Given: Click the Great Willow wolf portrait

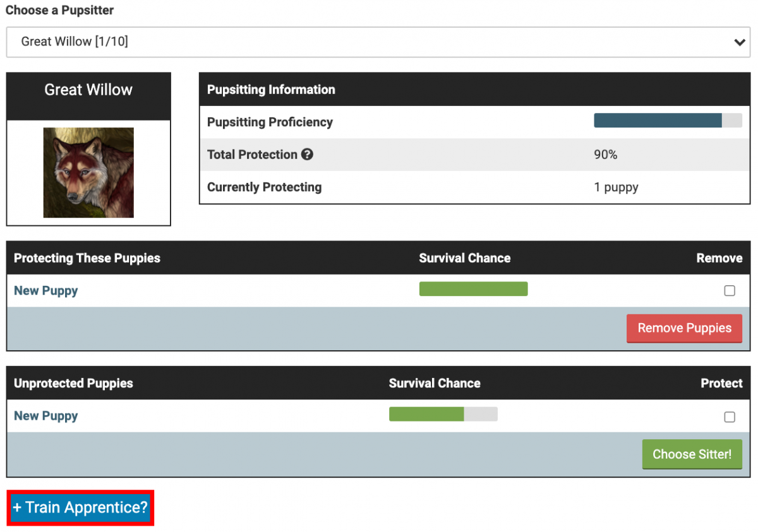Looking at the screenshot, I should pos(88,173).
